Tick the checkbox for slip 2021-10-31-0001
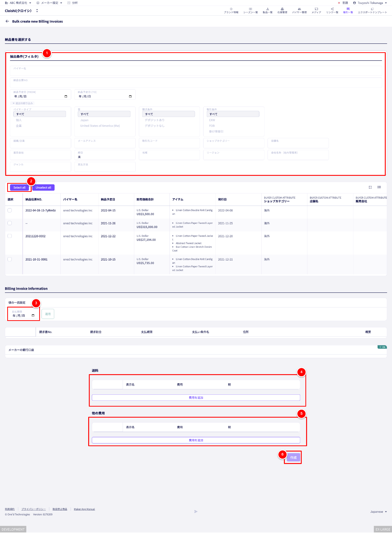 coord(9,259)
